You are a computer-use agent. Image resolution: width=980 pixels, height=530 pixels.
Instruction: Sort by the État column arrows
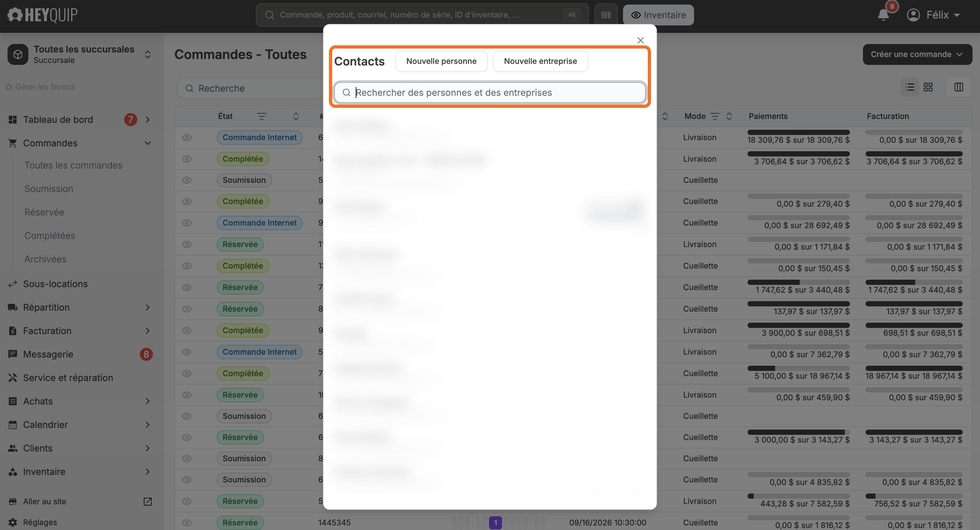[x=296, y=116]
